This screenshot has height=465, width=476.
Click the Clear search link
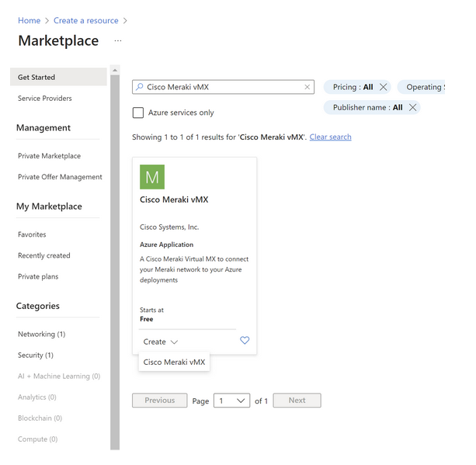(330, 137)
